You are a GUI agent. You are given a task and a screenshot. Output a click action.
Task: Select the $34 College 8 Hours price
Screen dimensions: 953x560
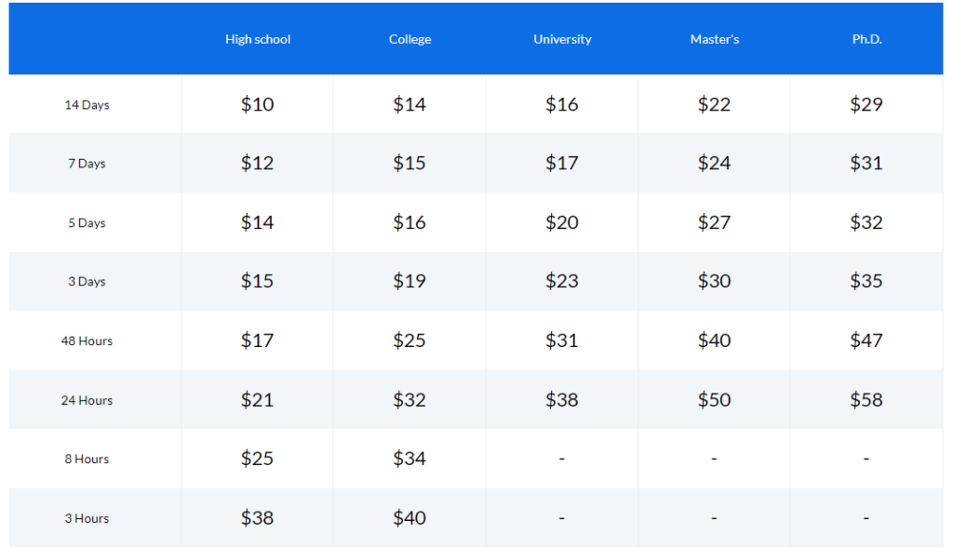(409, 459)
